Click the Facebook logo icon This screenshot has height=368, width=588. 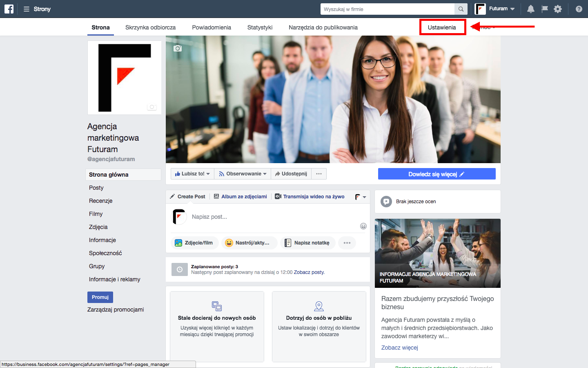9,9
